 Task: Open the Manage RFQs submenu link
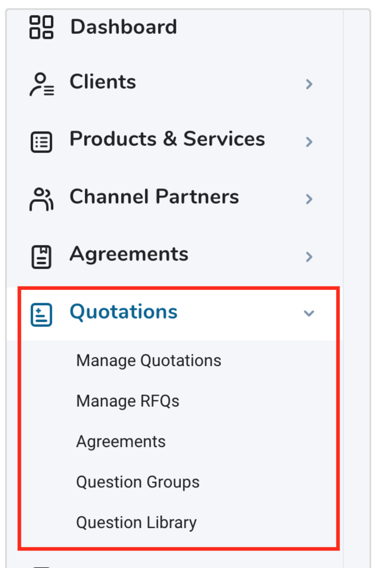(x=128, y=401)
